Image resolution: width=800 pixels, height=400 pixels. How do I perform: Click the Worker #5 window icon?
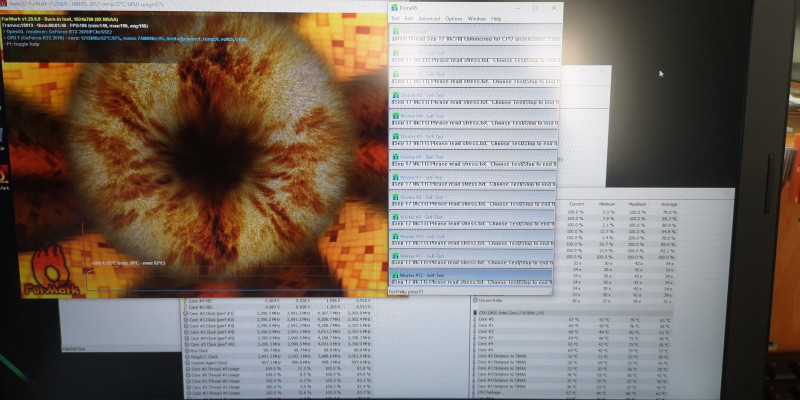[395, 136]
